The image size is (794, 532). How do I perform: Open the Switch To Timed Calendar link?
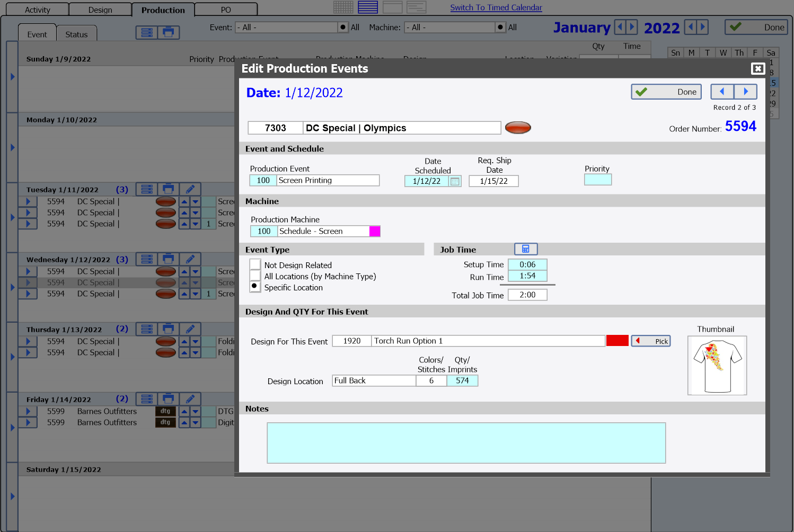click(496, 7)
